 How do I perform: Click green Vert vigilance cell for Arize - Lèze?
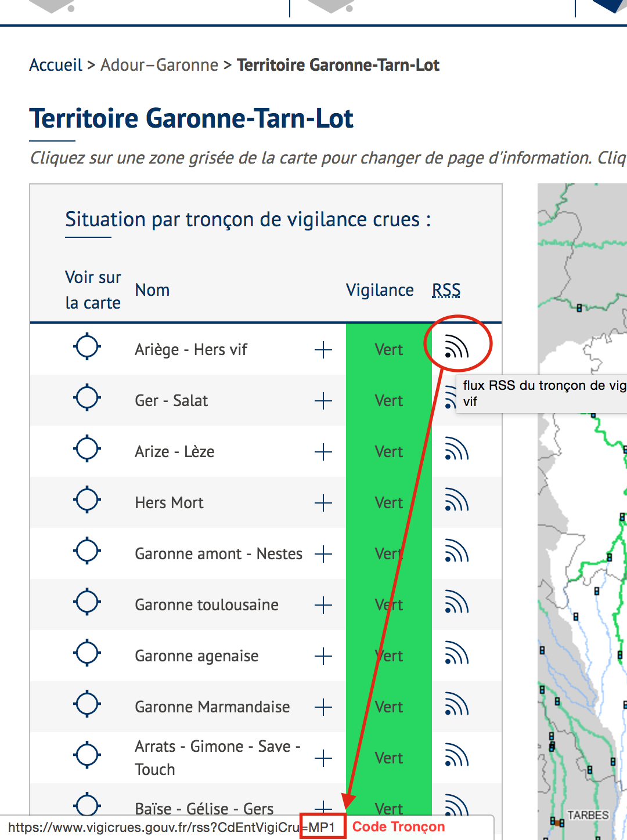388,452
